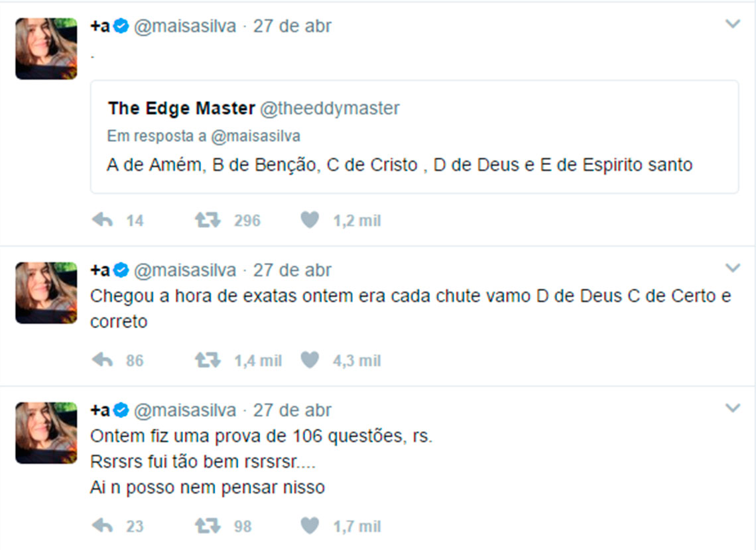Retweet the tweet with 296 retweets
The height and width of the screenshot is (550, 756).
click(x=208, y=220)
